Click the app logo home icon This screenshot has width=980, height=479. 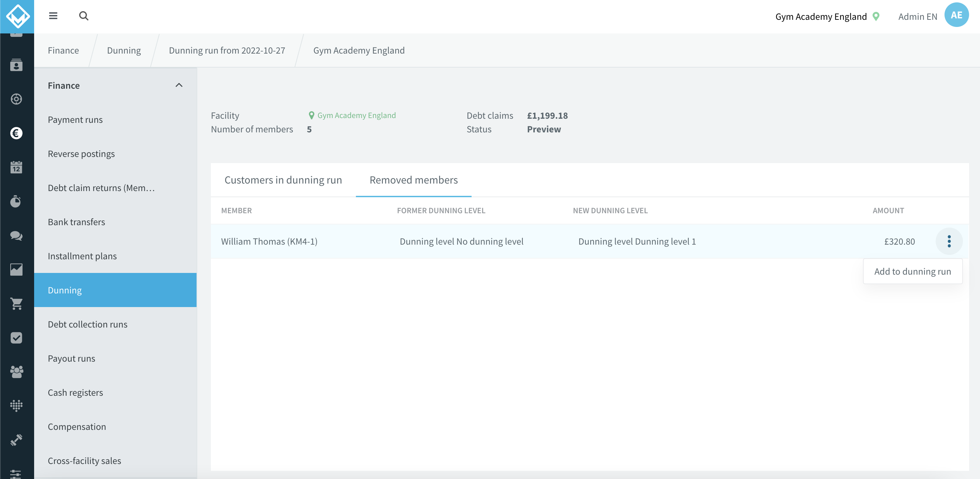pyautogui.click(x=17, y=16)
